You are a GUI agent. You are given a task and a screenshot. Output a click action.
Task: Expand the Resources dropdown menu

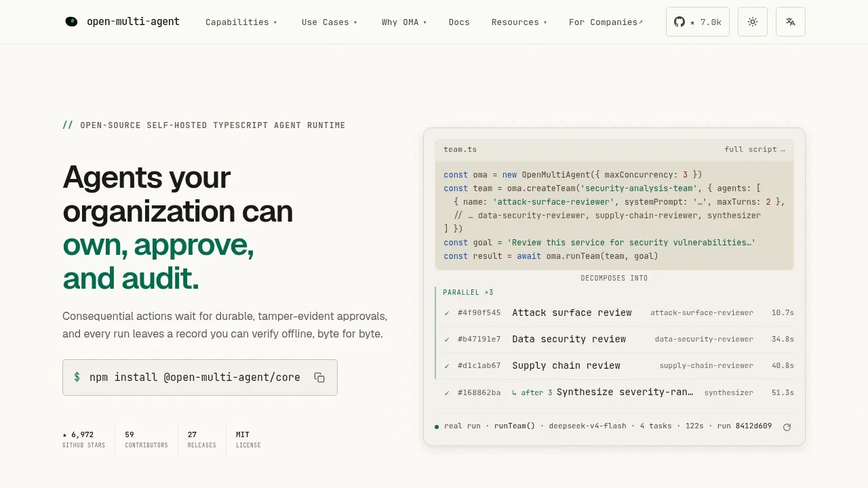[x=519, y=22]
